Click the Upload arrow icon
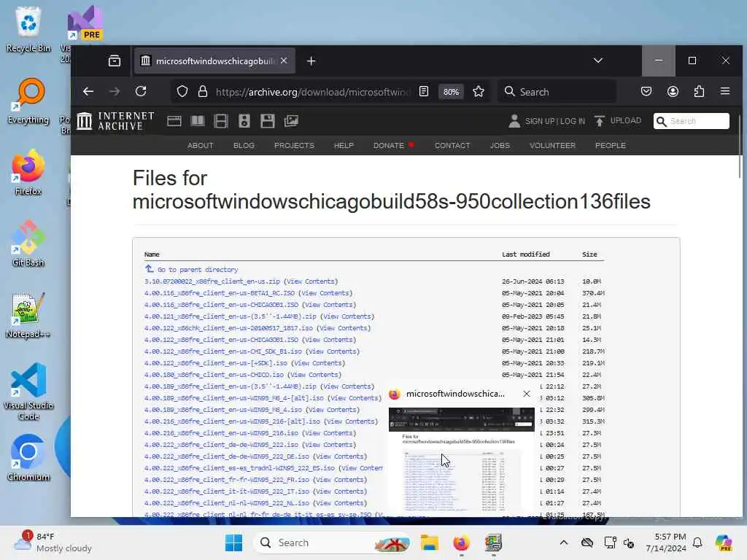Image resolution: width=747 pixels, height=560 pixels. tap(600, 121)
